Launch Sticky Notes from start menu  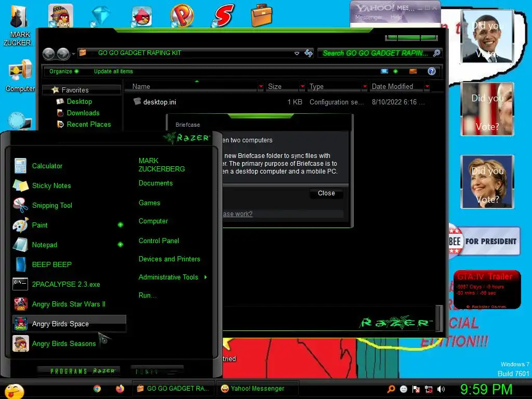tap(69, 185)
